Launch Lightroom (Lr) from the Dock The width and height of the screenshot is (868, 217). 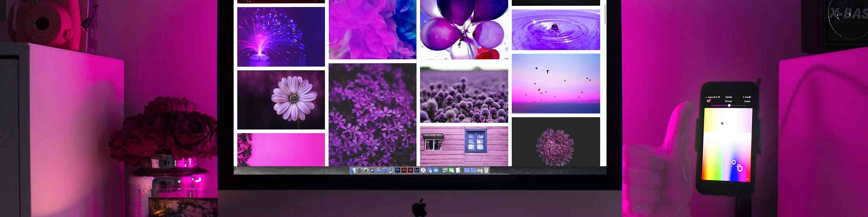417,170
